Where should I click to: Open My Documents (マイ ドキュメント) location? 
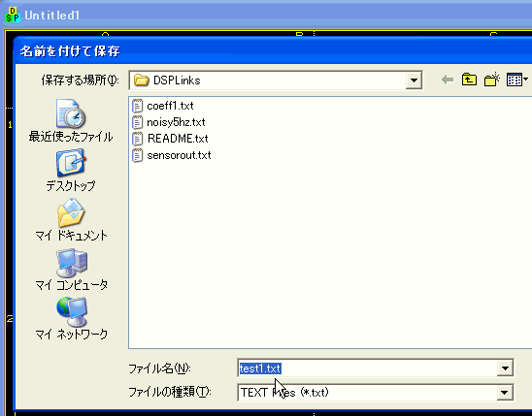coord(71,220)
